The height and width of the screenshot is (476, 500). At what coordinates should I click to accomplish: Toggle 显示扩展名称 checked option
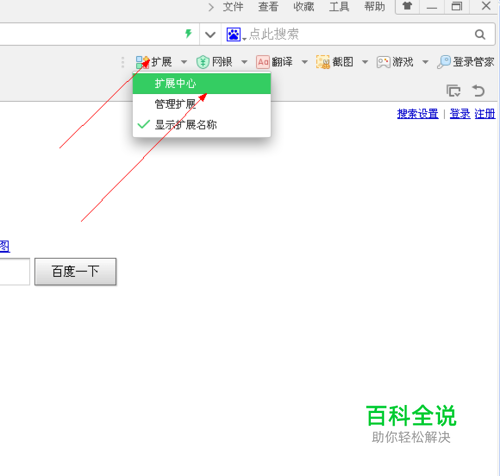(x=202, y=125)
